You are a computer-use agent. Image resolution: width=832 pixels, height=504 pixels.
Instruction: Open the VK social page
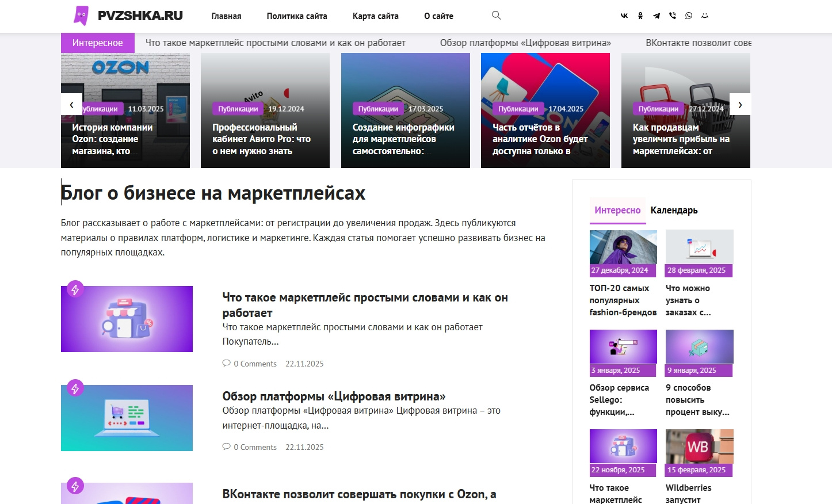tap(624, 16)
